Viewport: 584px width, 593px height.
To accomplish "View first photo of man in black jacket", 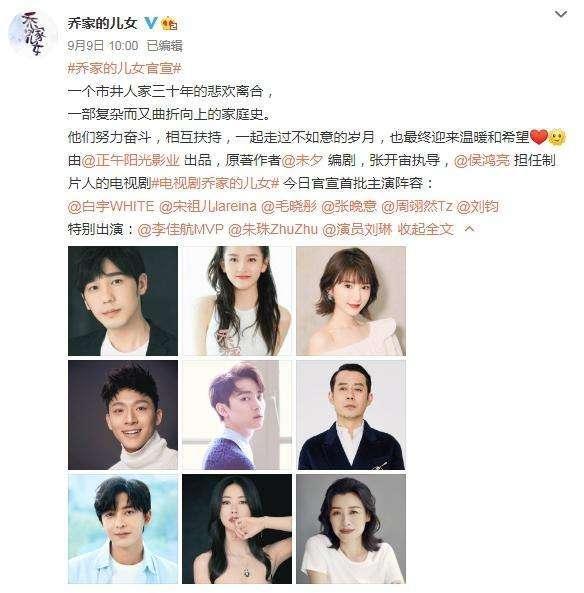I will click(x=123, y=301).
